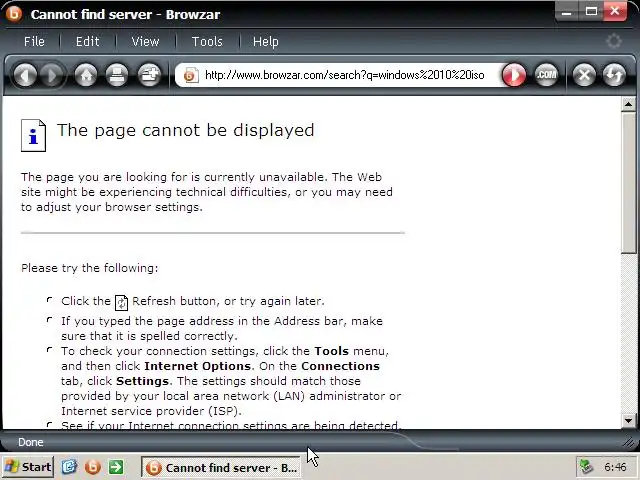
Task: Close the Browzar window
Action: (x=615, y=12)
